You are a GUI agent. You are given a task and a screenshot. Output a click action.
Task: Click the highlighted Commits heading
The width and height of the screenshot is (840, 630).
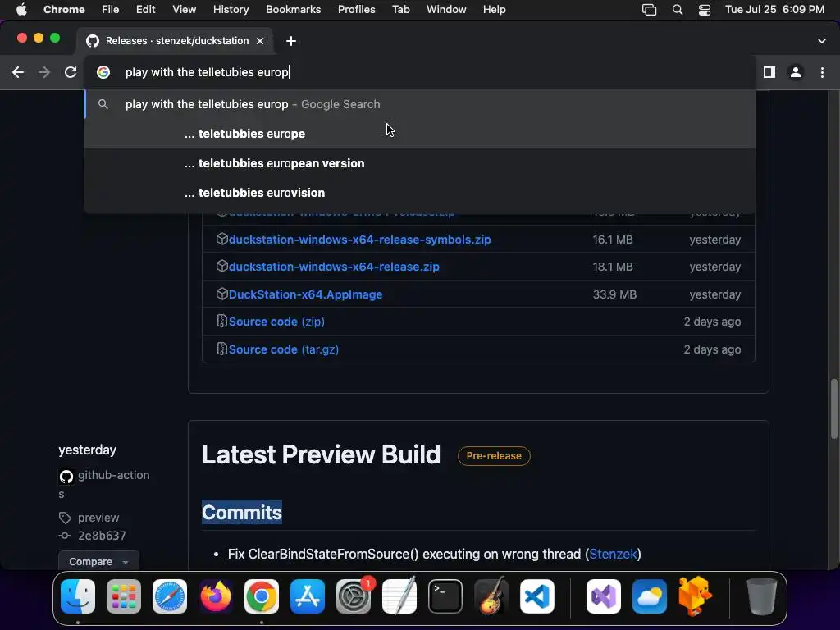242,512
